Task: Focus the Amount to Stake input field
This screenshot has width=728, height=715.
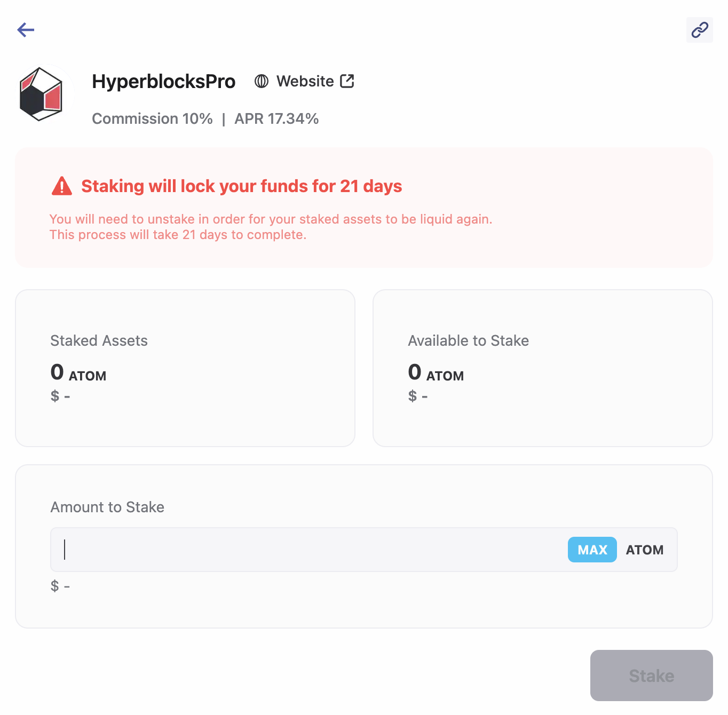Action: pos(310,550)
